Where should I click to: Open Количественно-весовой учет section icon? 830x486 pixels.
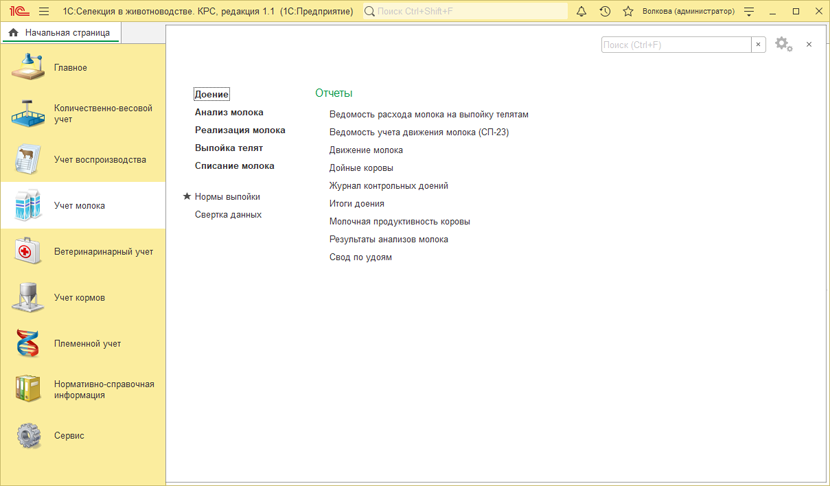[x=28, y=114]
